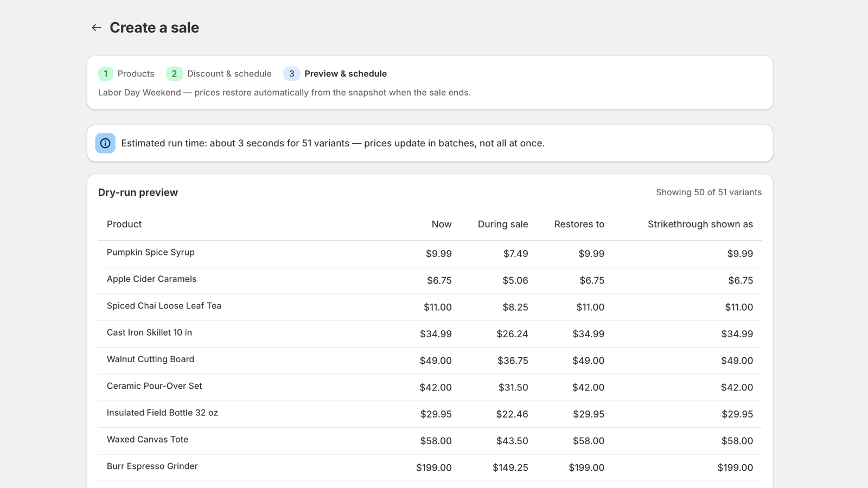The height and width of the screenshot is (488, 868).
Task: Click the Strikethrough shown as column header
Action: [700, 224]
